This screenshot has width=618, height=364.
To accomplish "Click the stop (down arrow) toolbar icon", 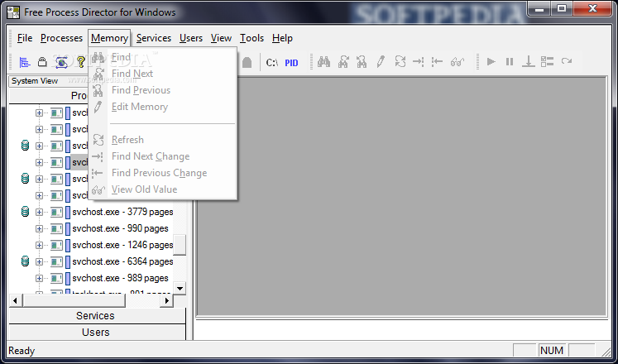I will tap(528, 62).
